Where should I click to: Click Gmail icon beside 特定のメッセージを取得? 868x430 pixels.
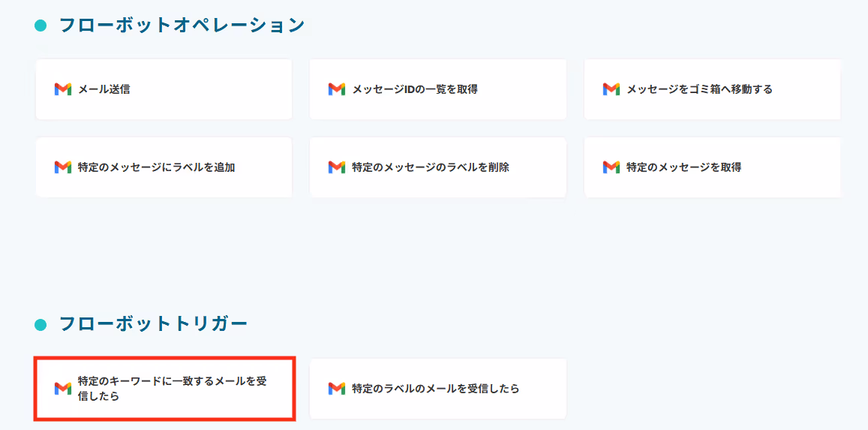click(611, 167)
